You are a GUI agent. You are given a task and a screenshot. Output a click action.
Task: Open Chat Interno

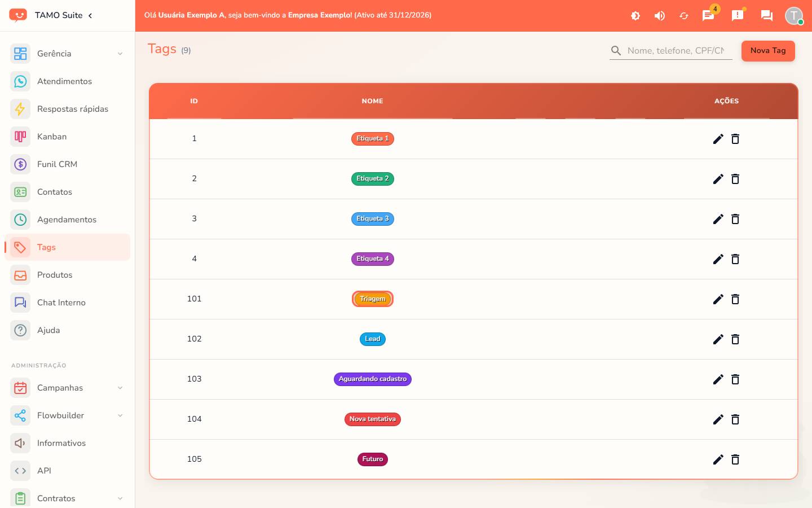point(67,303)
